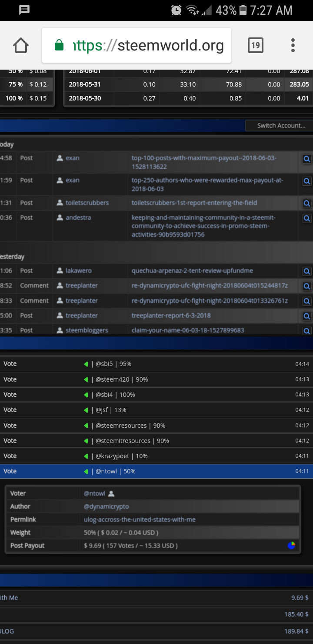Click magnifier for treeplanter-report-6-3-2018 row
Viewport: 313px width, 644px height.
(307, 316)
